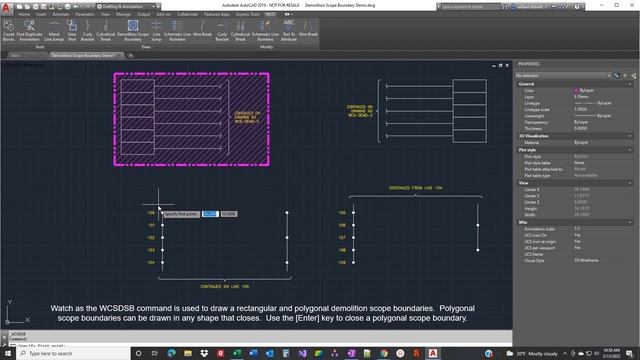
Task: Collapse the Misc section in Properties
Action: pyautogui.click(x=630, y=222)
